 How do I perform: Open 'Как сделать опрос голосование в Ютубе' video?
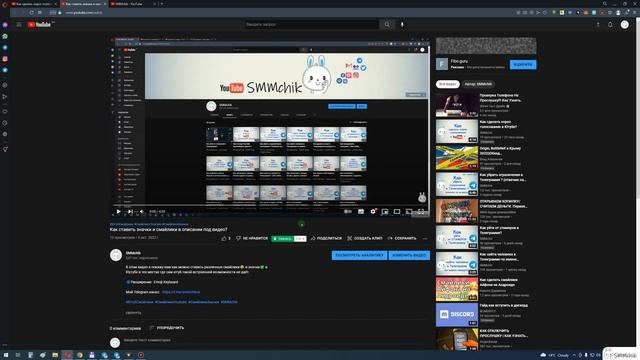(x=457, y=131)
